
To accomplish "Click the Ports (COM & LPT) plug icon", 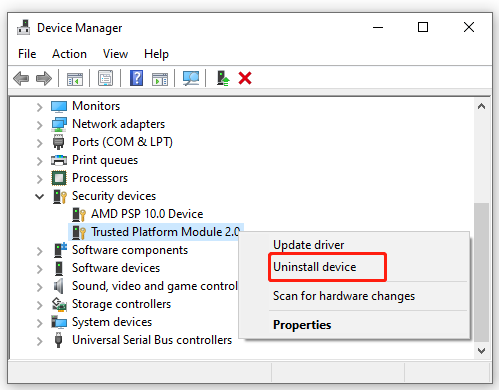I will [x=58, y=142].
